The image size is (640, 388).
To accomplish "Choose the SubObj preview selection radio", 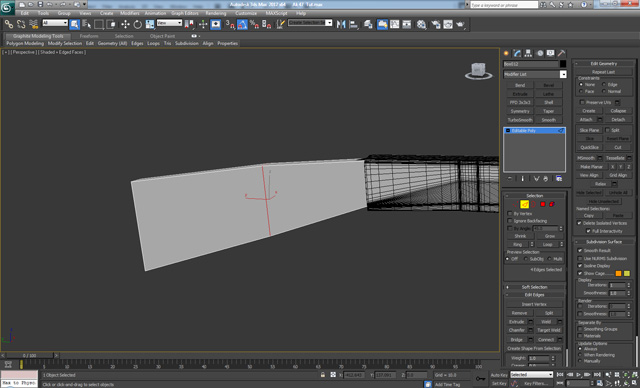I will click(526, 259).
